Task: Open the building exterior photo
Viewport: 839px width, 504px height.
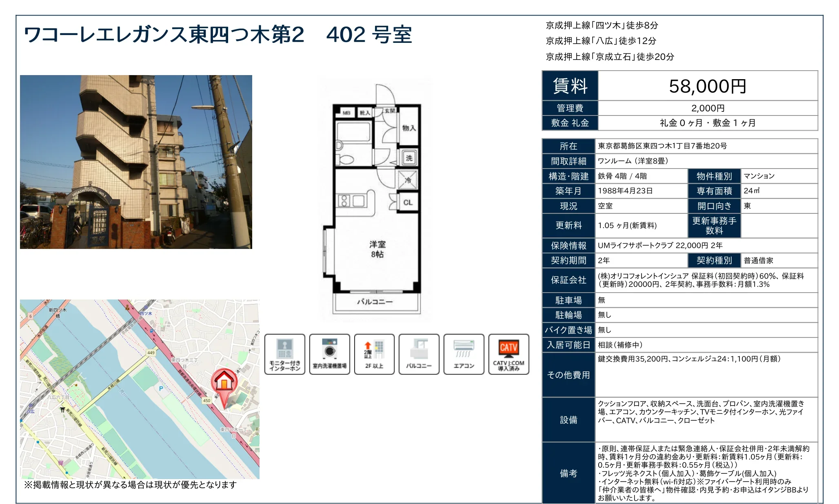Action: point(136,162)
